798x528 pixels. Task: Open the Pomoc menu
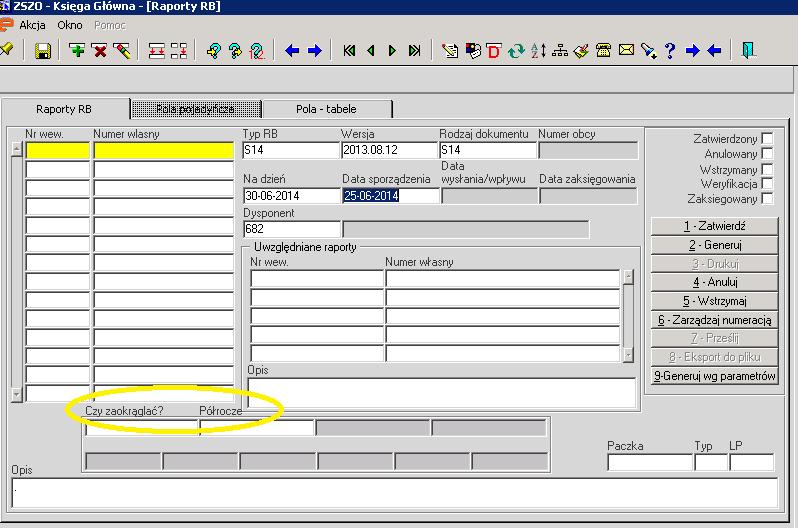coord(109,25)
